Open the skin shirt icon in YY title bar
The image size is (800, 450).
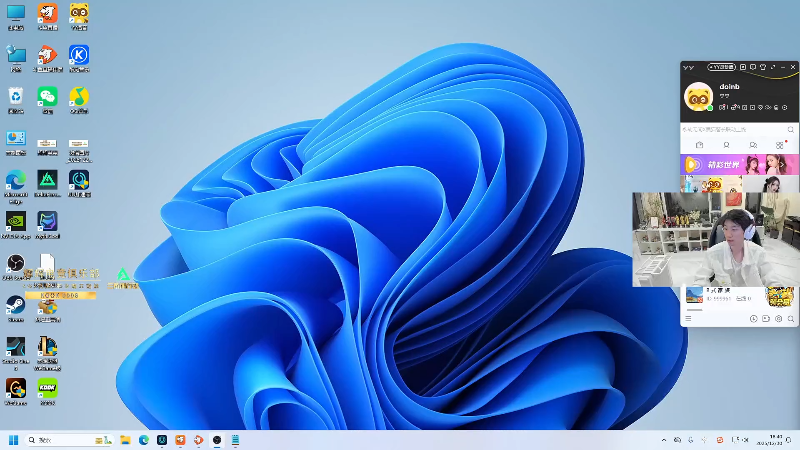point(763,67)
